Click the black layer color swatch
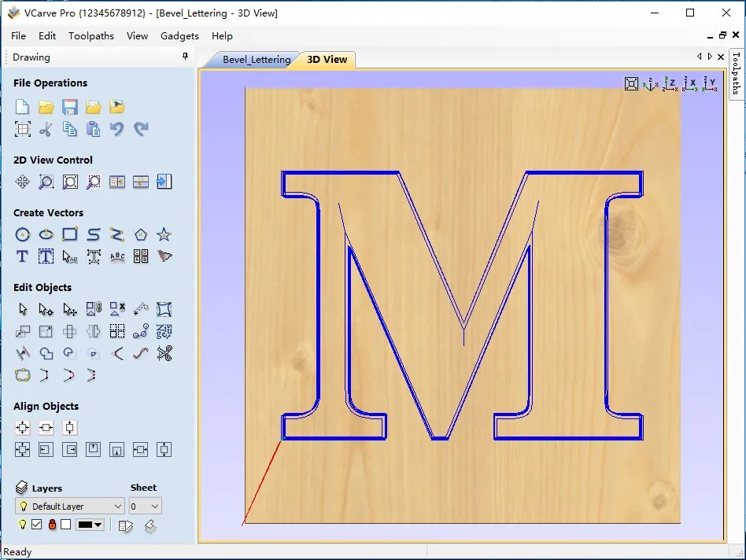This screenshot has width=746, height=560. pos(85,525)
